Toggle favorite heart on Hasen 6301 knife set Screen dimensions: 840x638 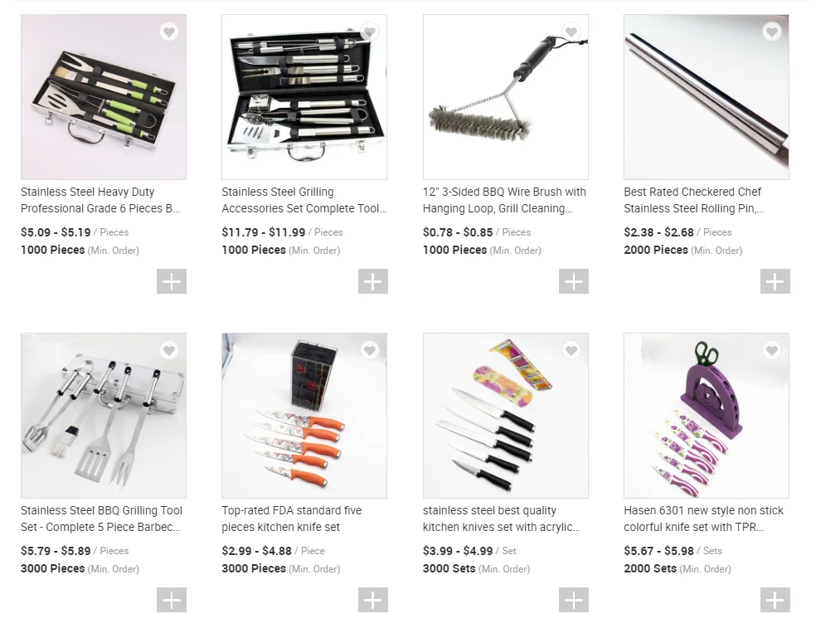pos(772,351)
